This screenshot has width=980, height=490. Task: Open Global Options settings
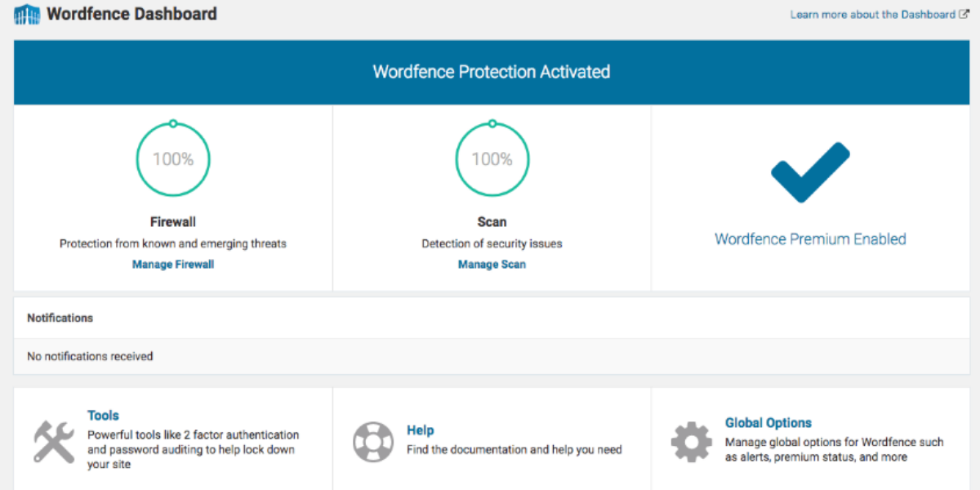pyautogui.click(x=768, y=423)
